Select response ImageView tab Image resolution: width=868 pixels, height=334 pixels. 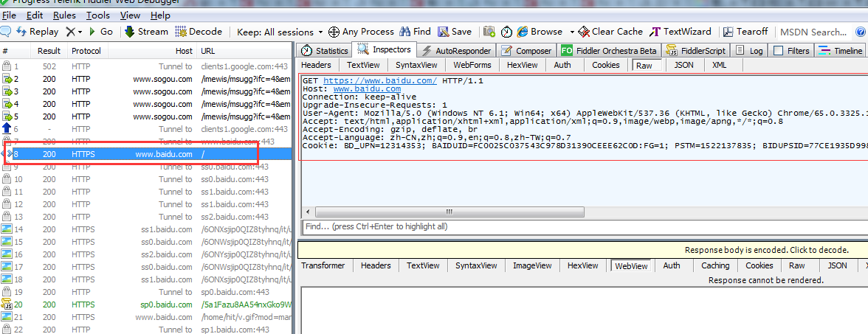(x=533, y=265)
